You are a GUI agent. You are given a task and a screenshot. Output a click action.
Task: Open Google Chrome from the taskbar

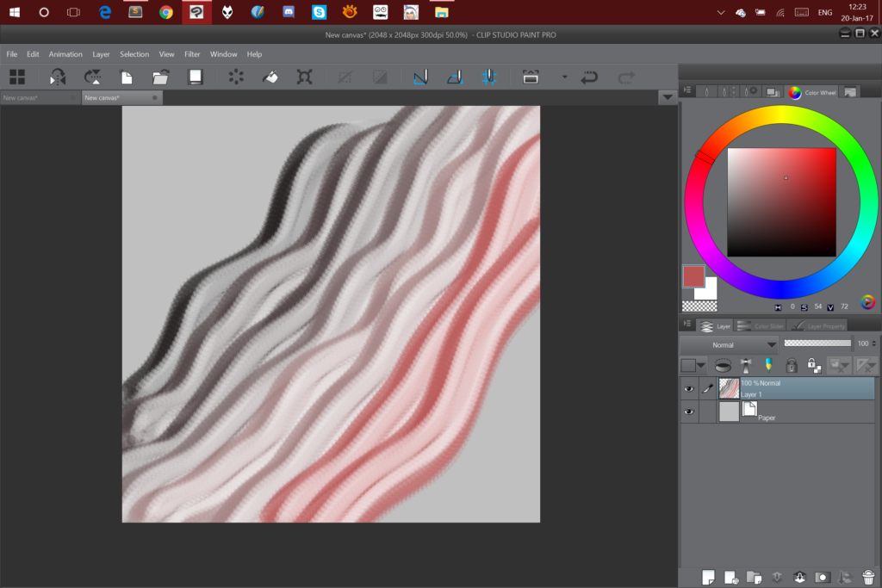(x=166, y=12)
